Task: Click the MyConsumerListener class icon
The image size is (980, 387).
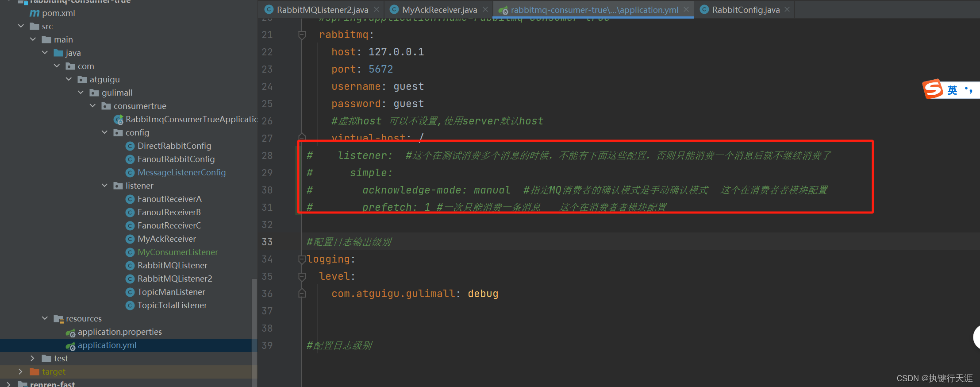Action: pos(130,252)
